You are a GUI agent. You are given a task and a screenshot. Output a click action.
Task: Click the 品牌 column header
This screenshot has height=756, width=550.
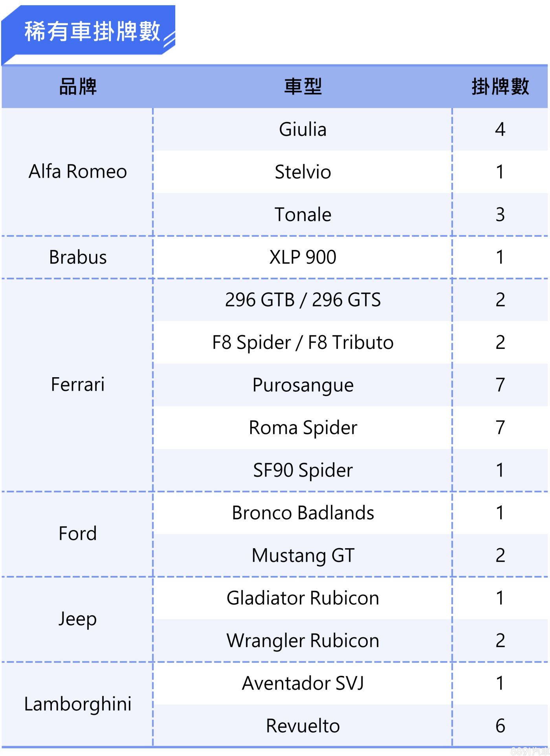pyautogui.click(x=78, y=86)
